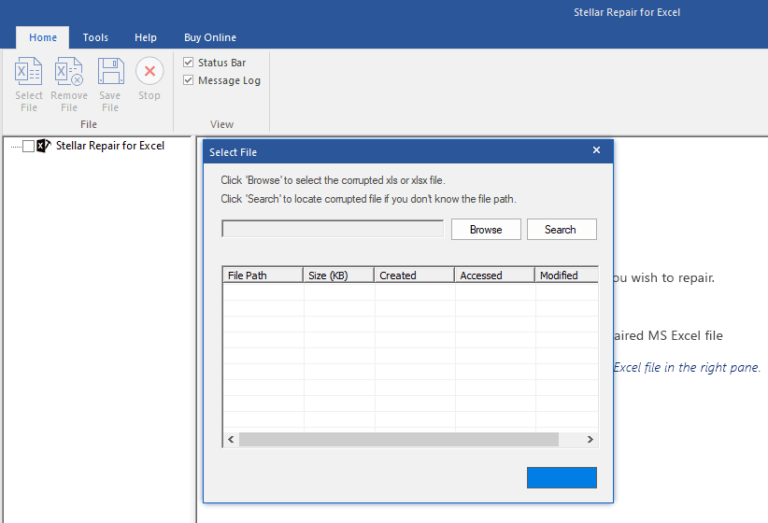Viewport: 768px width, 523px height.
Task: Open the Tools ribbon tab
Action: click(95, 37)
